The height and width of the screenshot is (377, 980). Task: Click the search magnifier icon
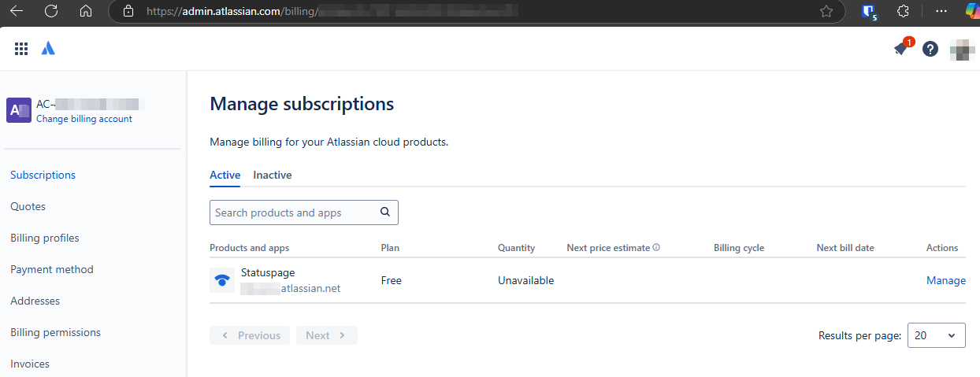(385, 212)
